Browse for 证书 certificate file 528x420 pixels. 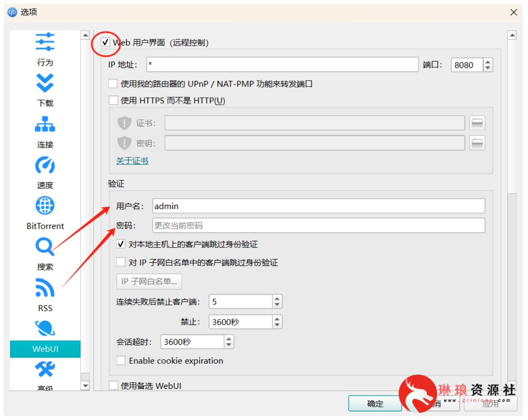pyautogui.click(x=477, y=123)
